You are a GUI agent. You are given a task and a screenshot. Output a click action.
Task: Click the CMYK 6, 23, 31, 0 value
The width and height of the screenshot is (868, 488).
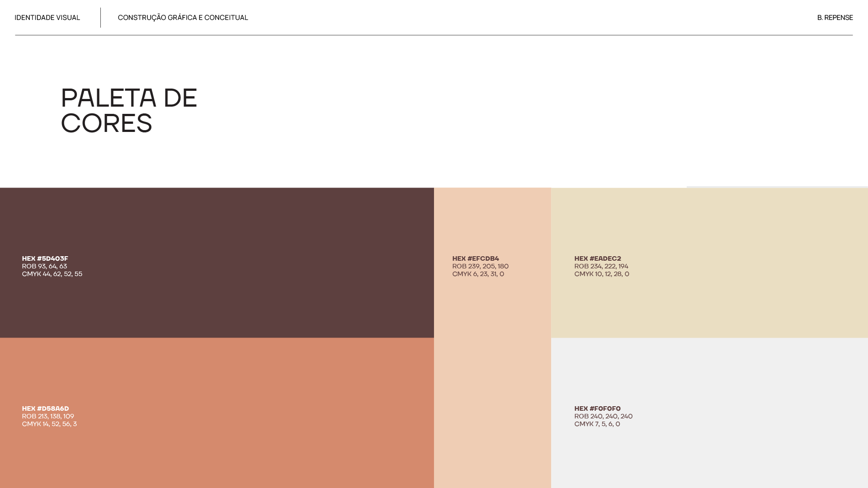(478, 274)
